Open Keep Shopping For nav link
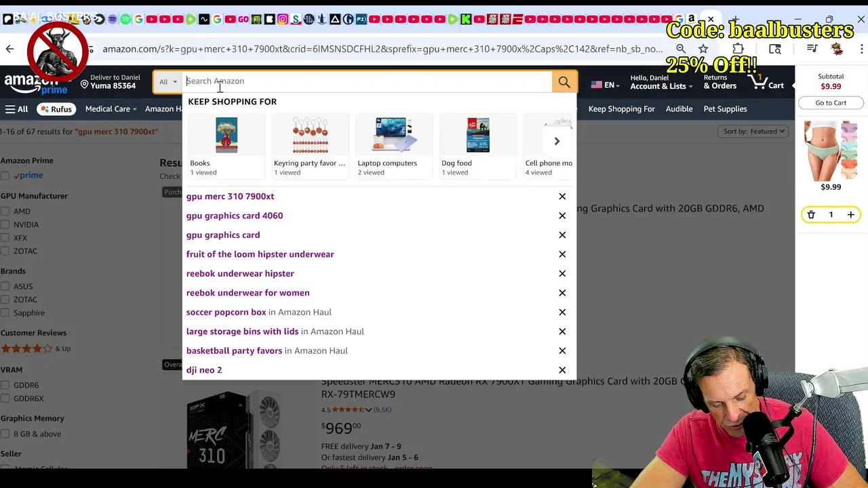The image size is (868, 488). (x=621, y=109)
